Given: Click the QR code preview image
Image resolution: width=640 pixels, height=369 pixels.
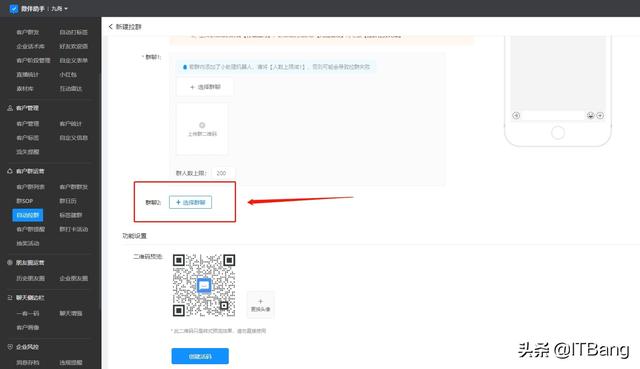Looking at the screenshot, I should coord(204,285).
